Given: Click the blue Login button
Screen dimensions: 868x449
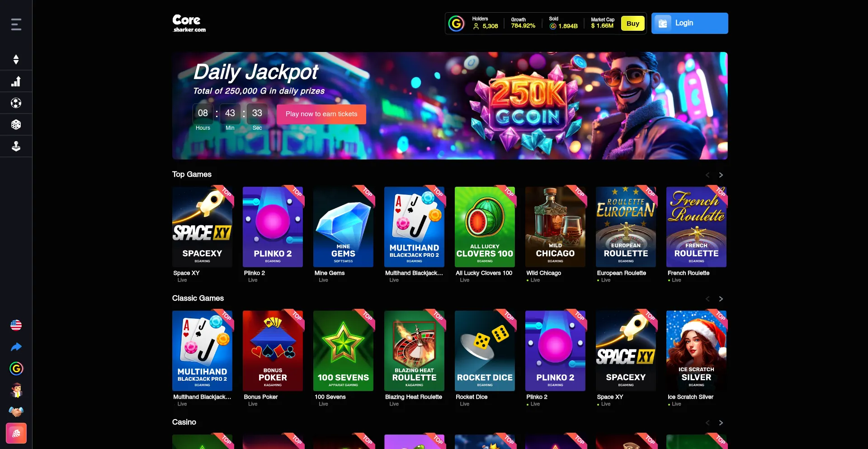Looking at the screenshot, I should pyautogui.click(x=690, y=23).
